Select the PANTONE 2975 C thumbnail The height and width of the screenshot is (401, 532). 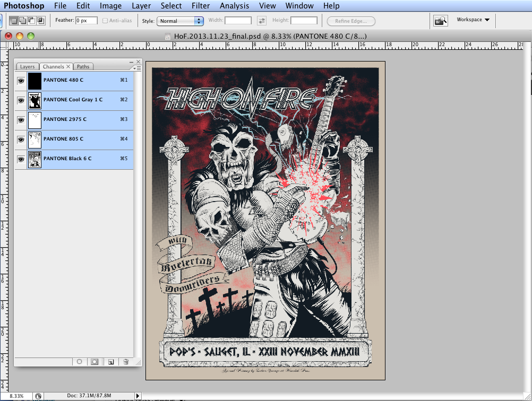pos(35,120)
